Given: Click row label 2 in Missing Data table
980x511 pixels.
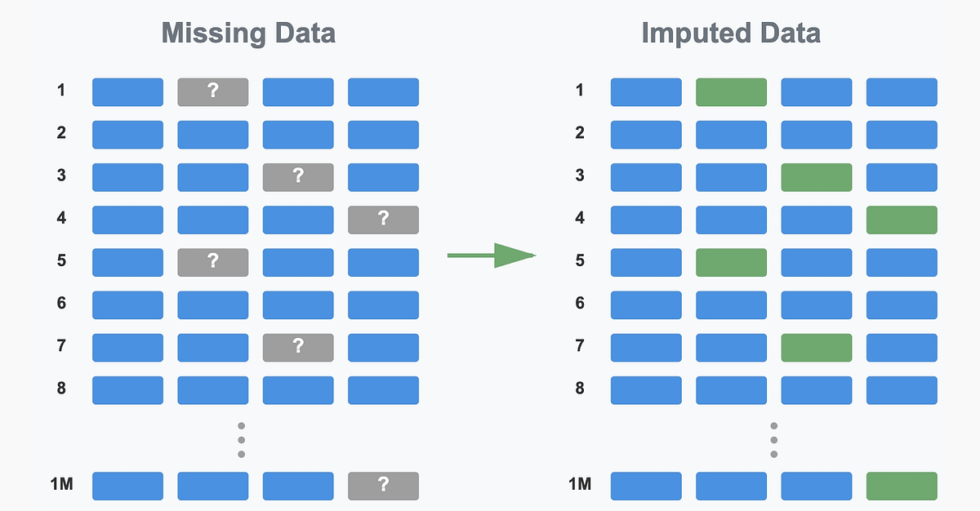Looking at the screenshot, I should pyautogui.click(x=61, y=132).
